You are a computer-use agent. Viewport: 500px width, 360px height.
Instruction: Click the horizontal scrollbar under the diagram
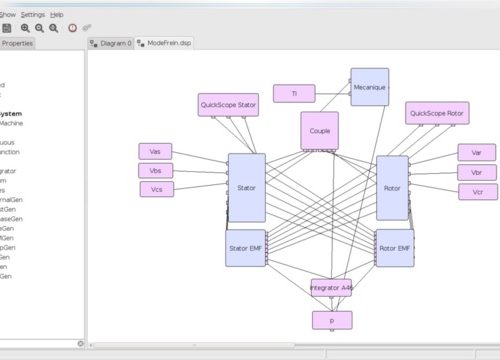tap(193, 346)
